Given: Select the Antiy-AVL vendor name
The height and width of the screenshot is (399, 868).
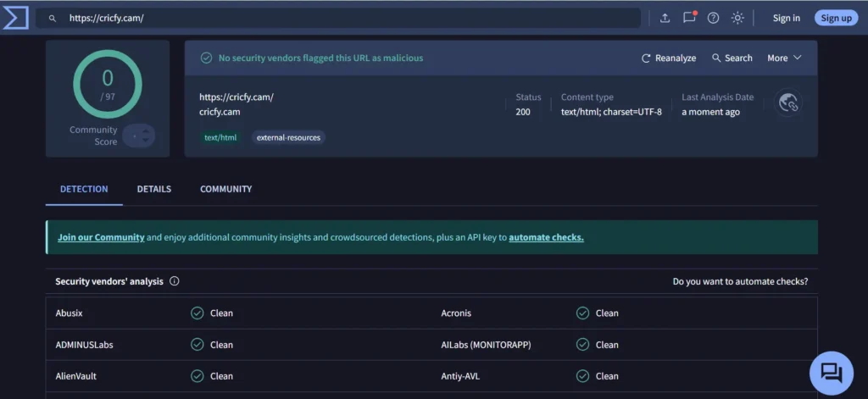Looking at the screenshot, I should click(x=460, y=376).
